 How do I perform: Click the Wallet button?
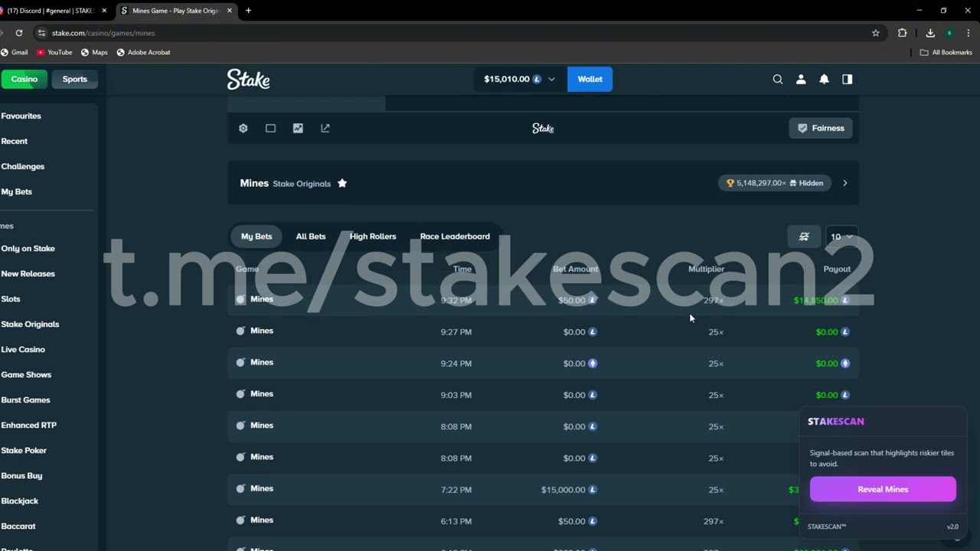(590, 79)
